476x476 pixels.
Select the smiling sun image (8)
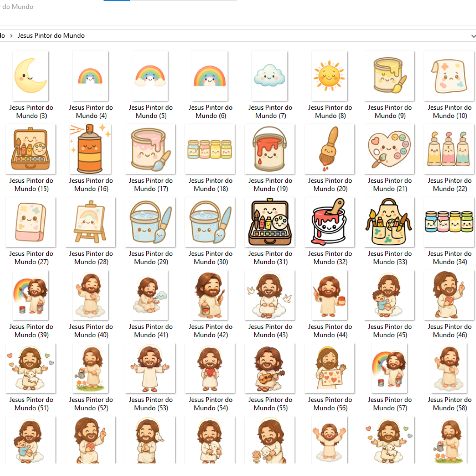pyautogui.click(x=329, y=76)
